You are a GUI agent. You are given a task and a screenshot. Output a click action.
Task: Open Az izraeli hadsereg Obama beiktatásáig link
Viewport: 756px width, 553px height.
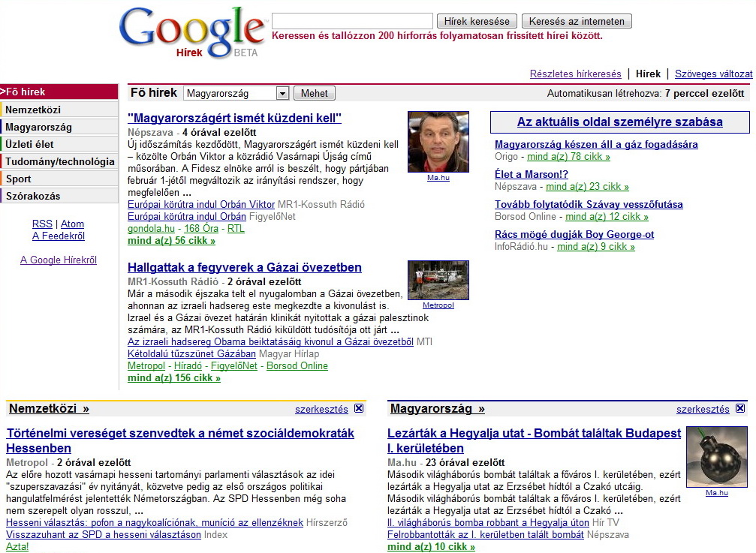pyautogui.click(x=270, y=342)
